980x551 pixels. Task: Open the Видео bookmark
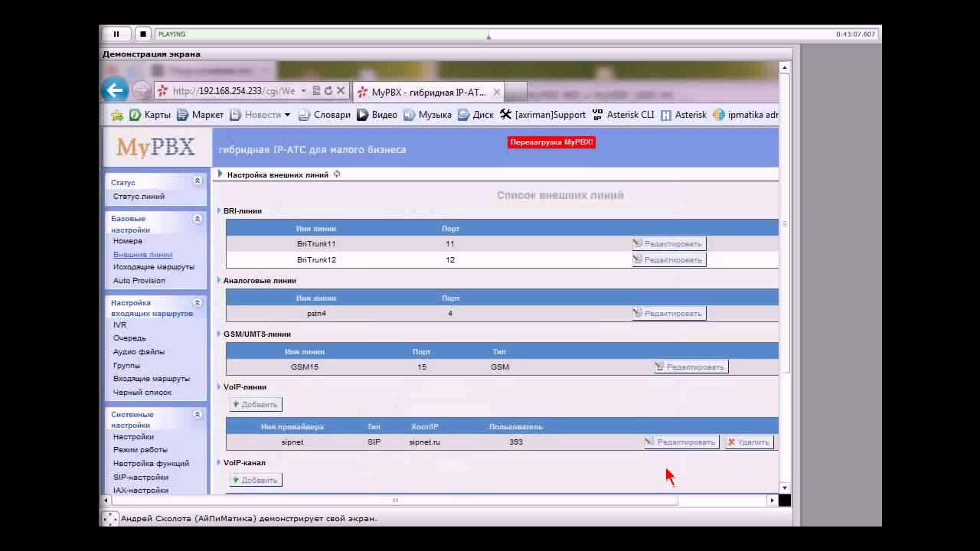(x=377, y=115)
